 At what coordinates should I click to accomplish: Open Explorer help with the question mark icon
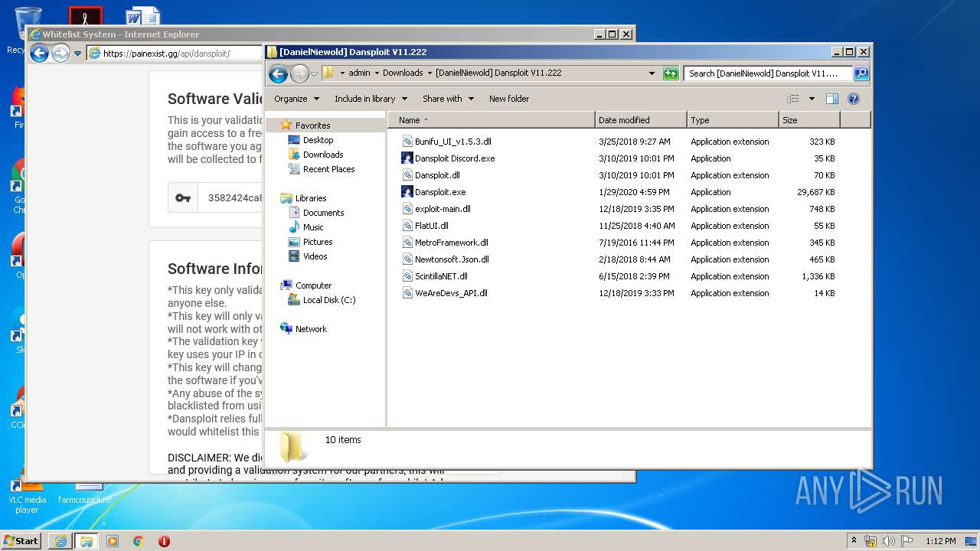pos(854,99)
